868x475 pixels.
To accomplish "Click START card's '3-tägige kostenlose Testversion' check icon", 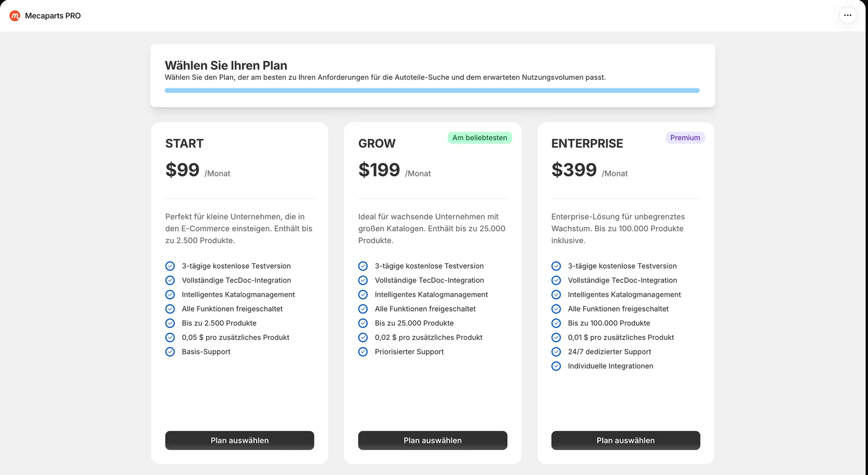I will click(170, 266).
